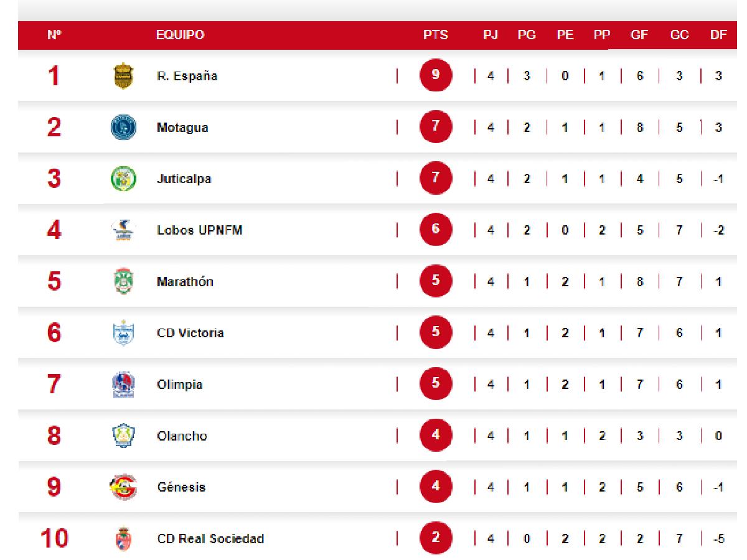
Task: Click Lobos UPNFM's red 6 points badge
Action: (x=435, y=230)
